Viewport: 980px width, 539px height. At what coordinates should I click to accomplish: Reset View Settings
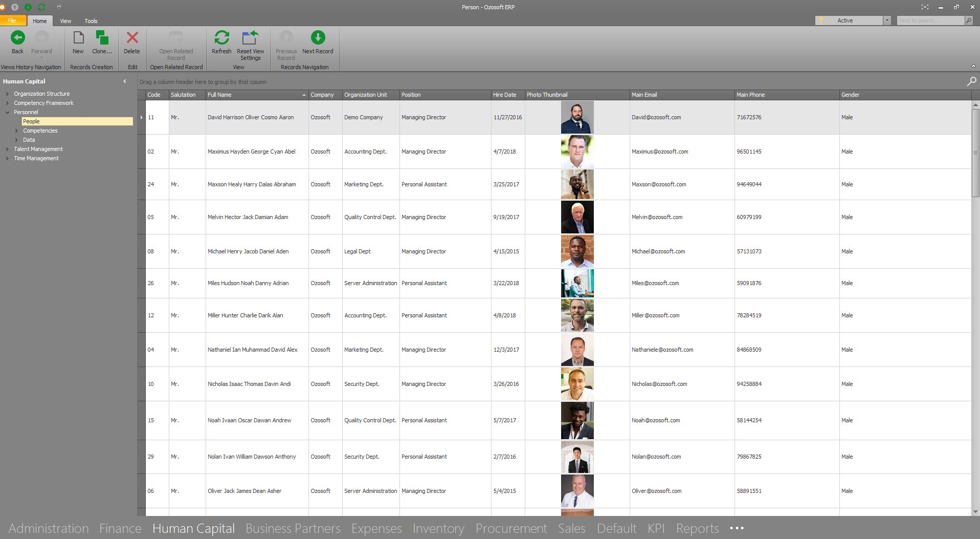pyautogui.click(x=251, y=45)
